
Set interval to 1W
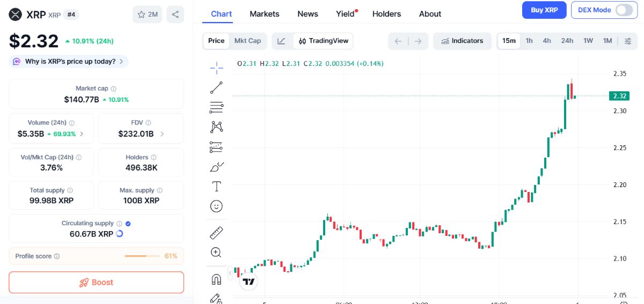[x=588, y=41]
